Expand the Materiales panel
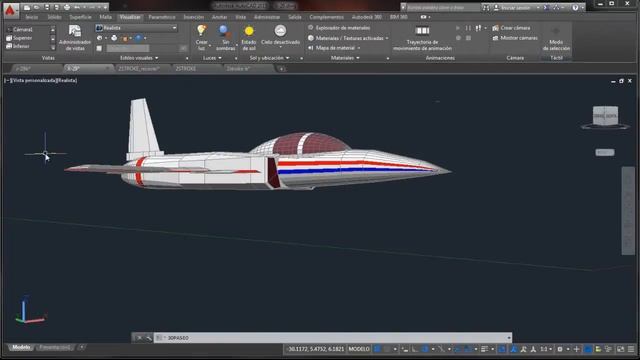The width and height of the screenshot is (640, 360). point(345,58)
